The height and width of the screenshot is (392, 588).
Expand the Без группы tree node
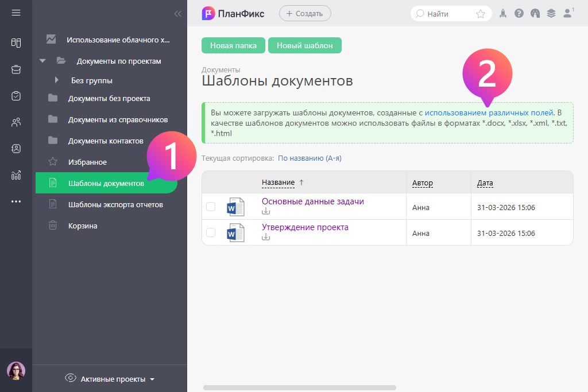pos(56,80)
